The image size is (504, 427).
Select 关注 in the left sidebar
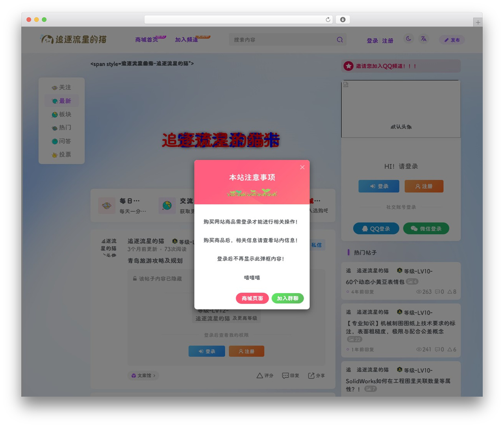61,87
